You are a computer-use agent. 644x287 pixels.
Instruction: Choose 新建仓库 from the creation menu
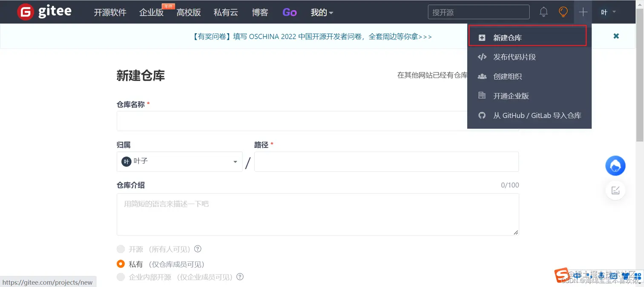507,37
